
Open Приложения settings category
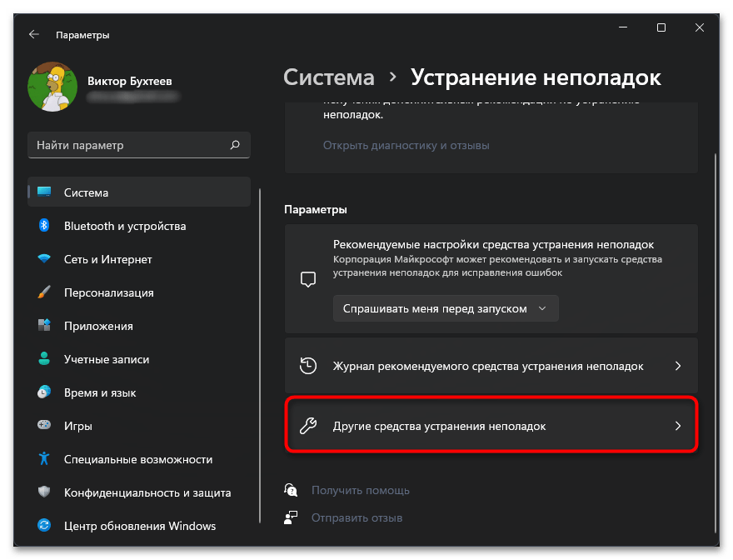(x=98, y=326)
